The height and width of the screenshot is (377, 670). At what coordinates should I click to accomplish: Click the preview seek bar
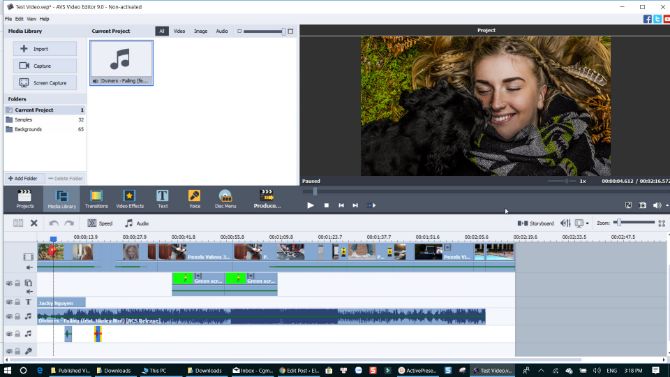coord(485,191)
